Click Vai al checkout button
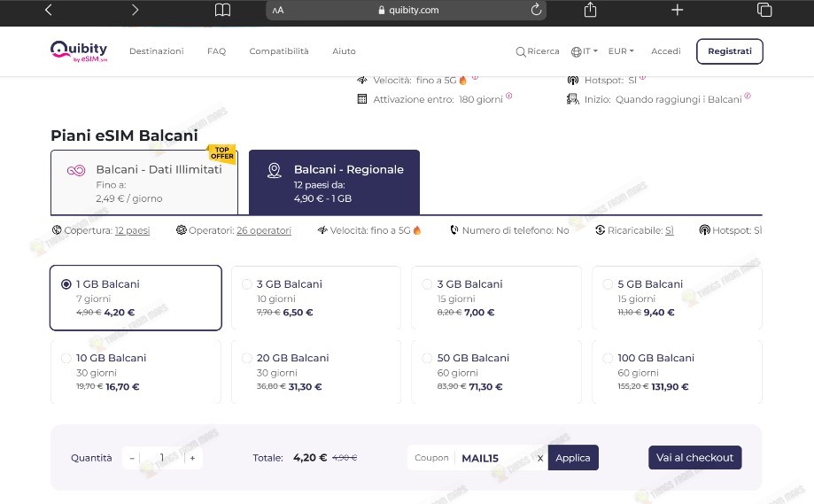This screenshot has height=504, width=814. pos(694,458)
